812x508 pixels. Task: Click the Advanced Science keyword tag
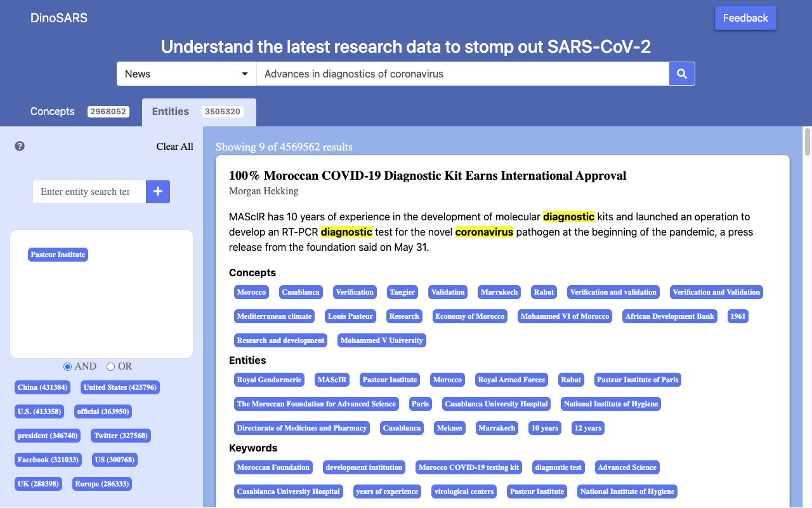click(x=627, y=467)
